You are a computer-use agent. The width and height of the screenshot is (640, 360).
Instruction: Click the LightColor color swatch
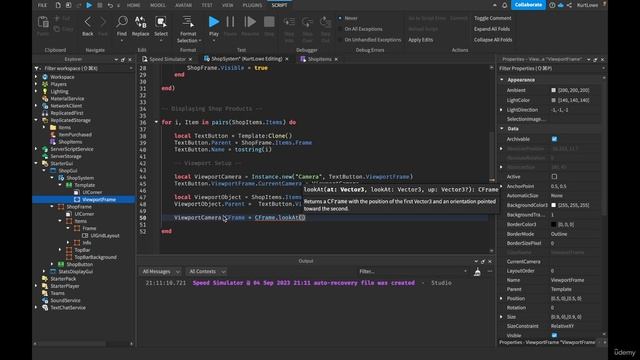click(553, 100)
